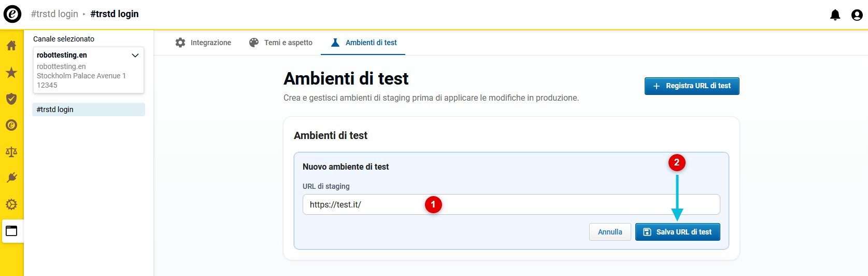
Task: Open first #trstd login breadcrumb
Action: pos(54,14)
